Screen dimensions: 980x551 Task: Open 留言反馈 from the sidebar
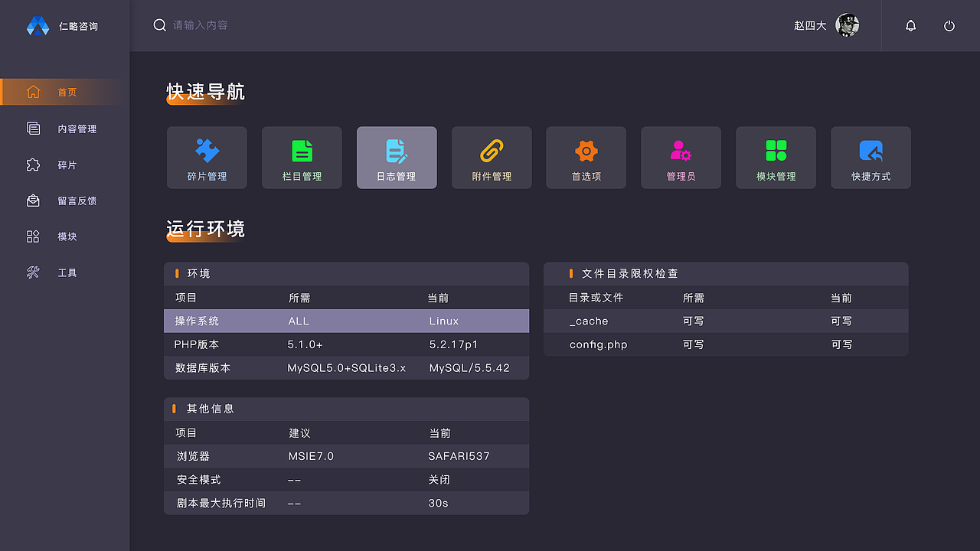tap(65, 201)
